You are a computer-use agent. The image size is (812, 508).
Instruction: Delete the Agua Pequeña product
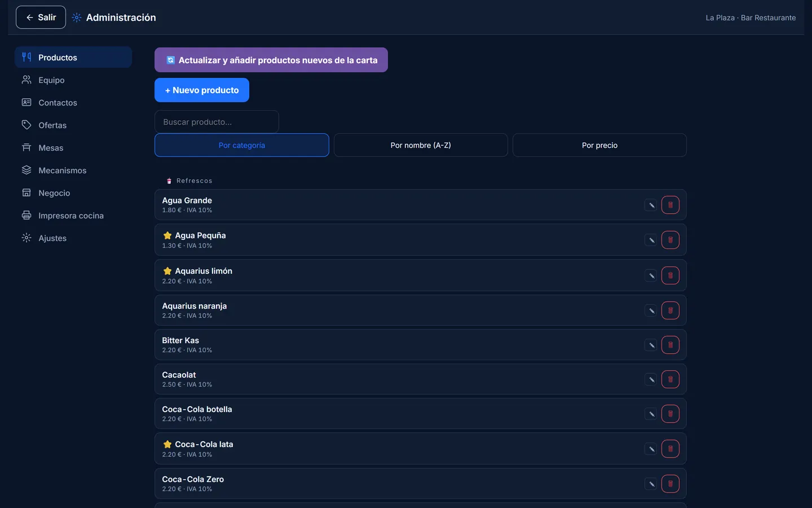click(670, 240)
